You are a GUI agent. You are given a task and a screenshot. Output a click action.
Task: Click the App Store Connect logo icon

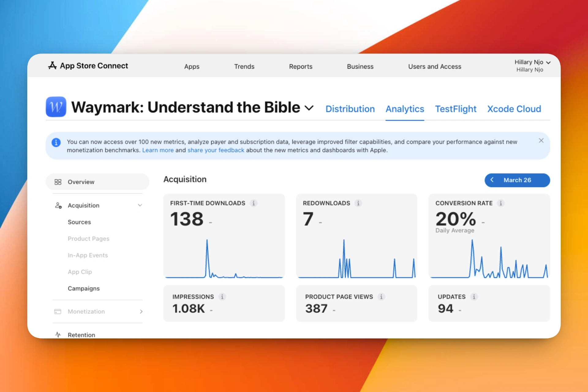coord(52,66)
